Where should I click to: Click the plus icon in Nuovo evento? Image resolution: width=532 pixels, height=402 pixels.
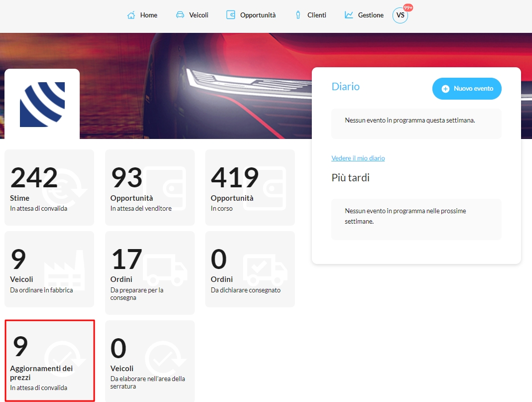pos(445,89)
